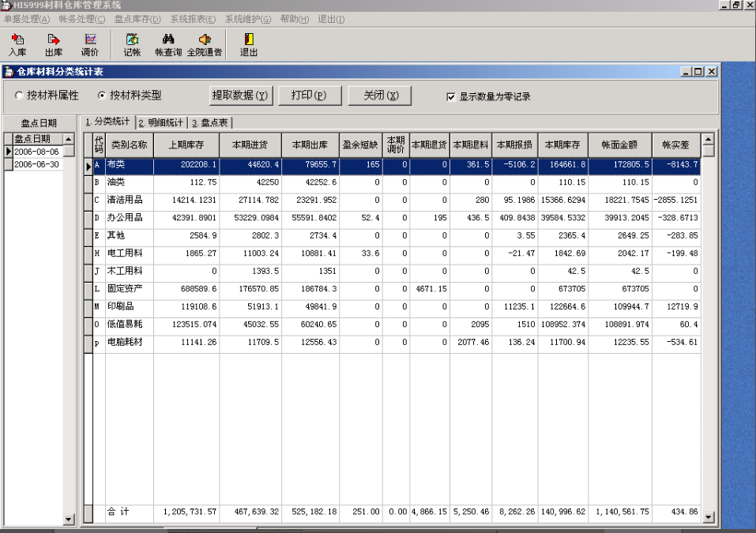Click the 提取数据(Y) button
Image resolution: width=756 pixels, height=533 pixels.
click(240, 96)
